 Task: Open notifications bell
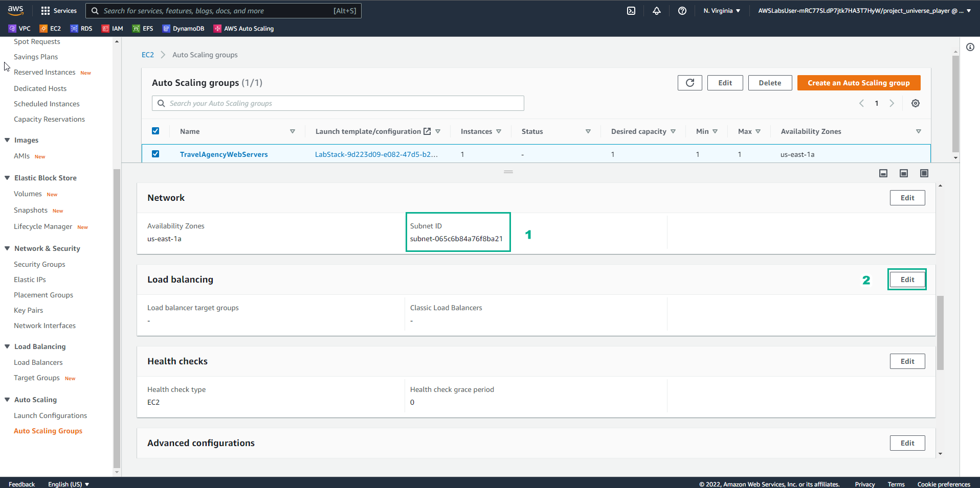click(657, 11)
